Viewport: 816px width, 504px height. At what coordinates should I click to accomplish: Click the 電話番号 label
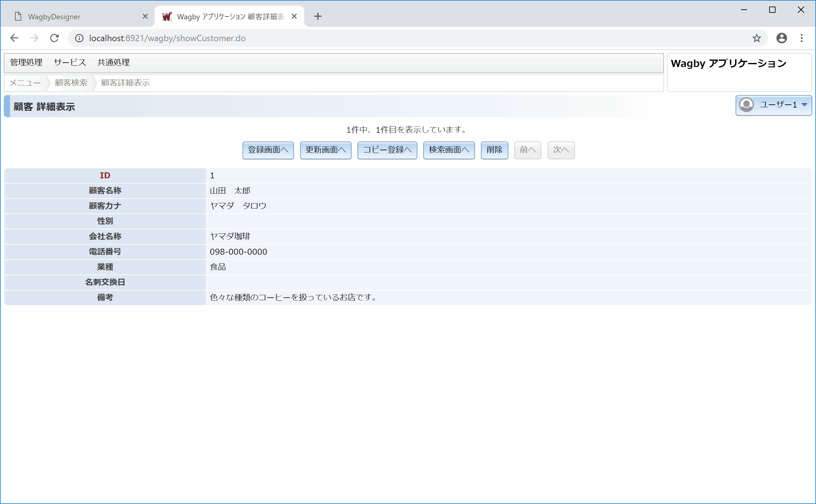click(x=105, y=252)
